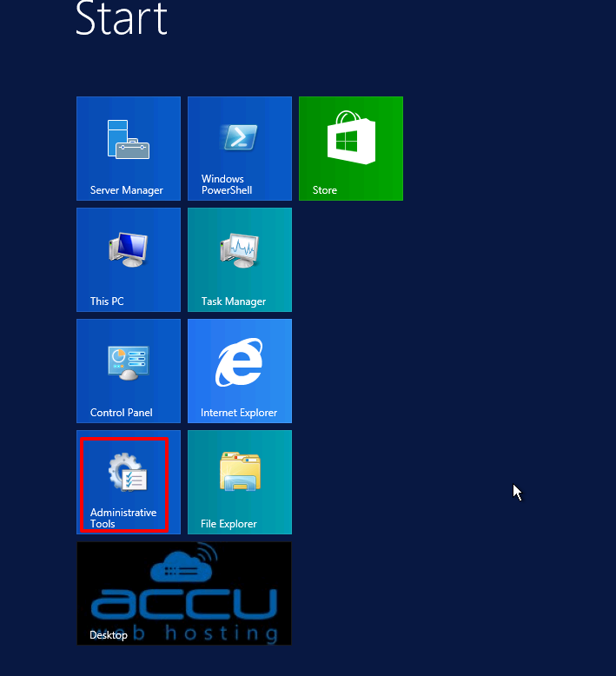Click the 'This PC' tile label
Screen dimensions: 616x676
point(107,302)
